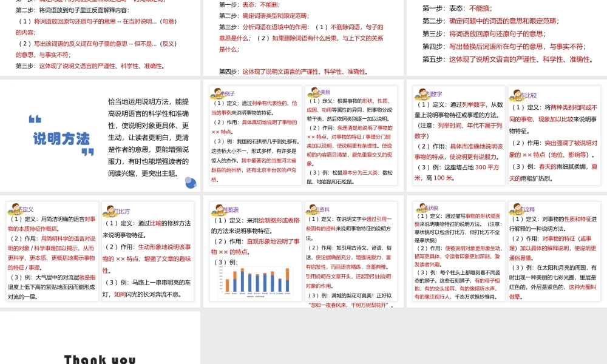The image size is (607, 364).
Task: Click the paragraph starting 恰当地运用说明方法
Action: coord(149,138)
